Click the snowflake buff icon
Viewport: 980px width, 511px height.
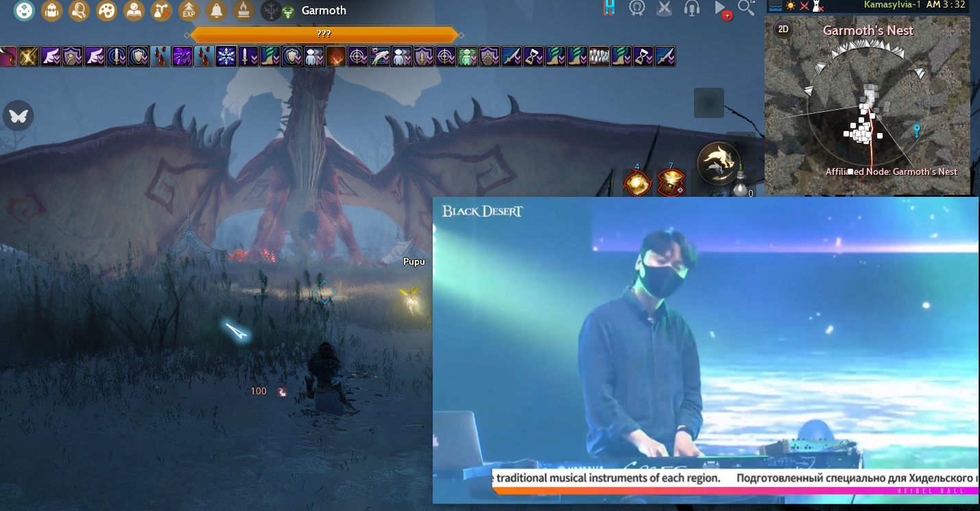pyautogui.click(x=226, y=56)
